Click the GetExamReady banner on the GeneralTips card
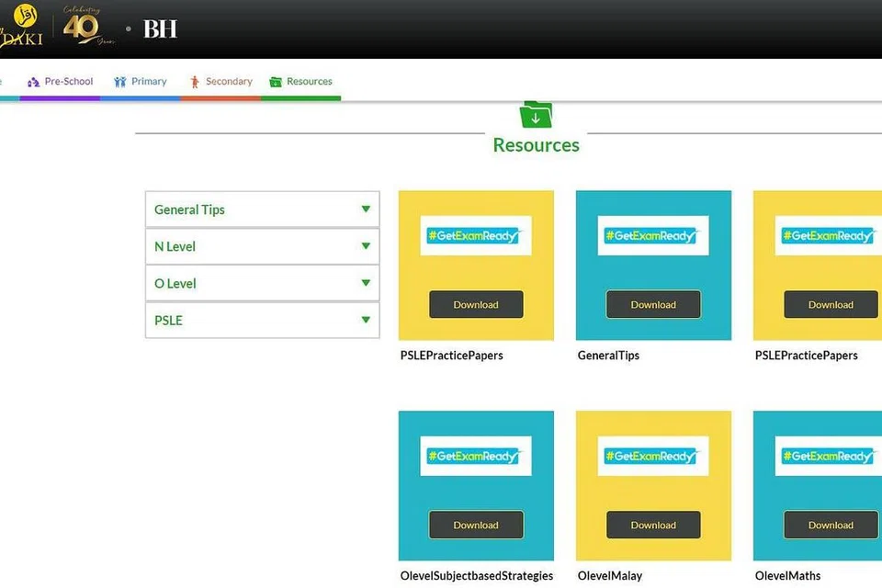The image size is (882, 588). tap(653, 236)
